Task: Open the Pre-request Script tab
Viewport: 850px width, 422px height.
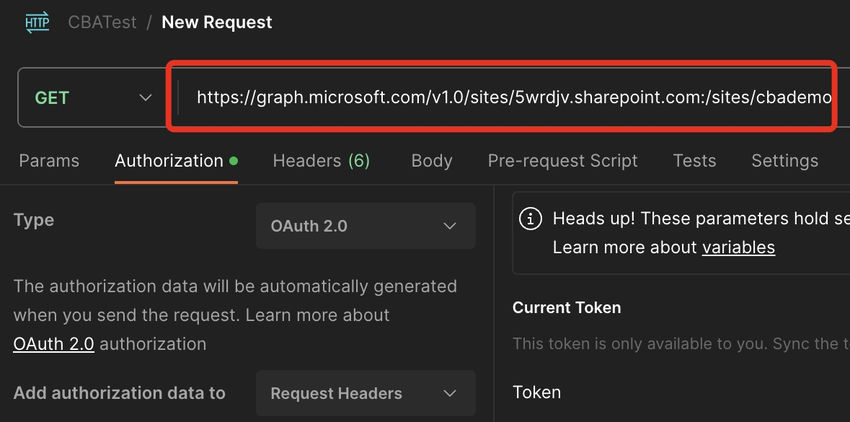Action: point(562,161)
